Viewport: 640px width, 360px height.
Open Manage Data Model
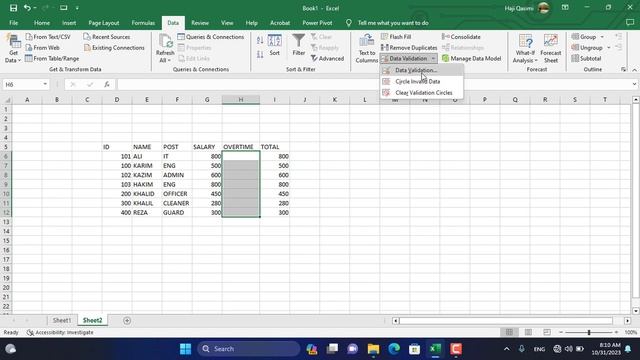tap(471, 58)
